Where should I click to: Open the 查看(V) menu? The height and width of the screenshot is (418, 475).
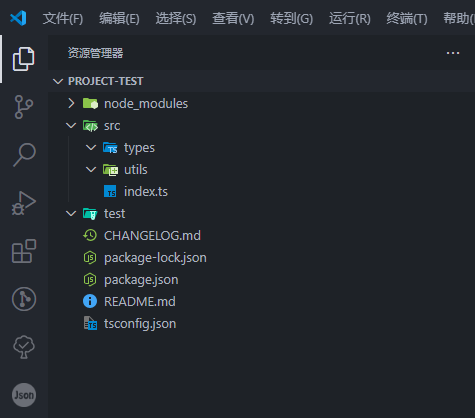[x=233, y=18]
